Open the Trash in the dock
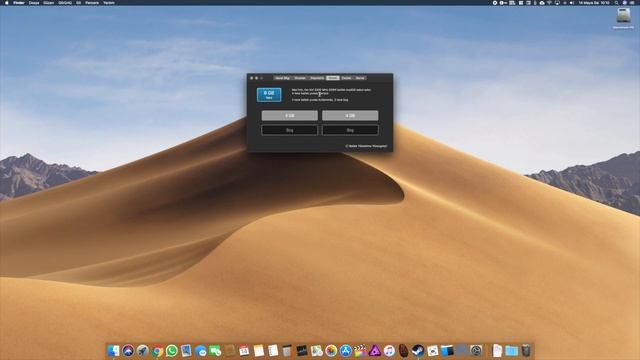The image size is (640, 360). pos(526,351)
